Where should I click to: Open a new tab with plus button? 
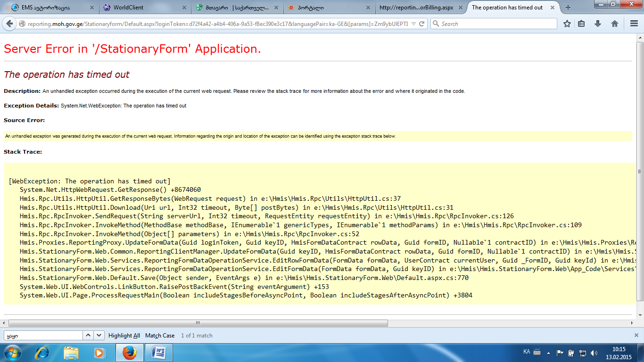coord(568,8)
